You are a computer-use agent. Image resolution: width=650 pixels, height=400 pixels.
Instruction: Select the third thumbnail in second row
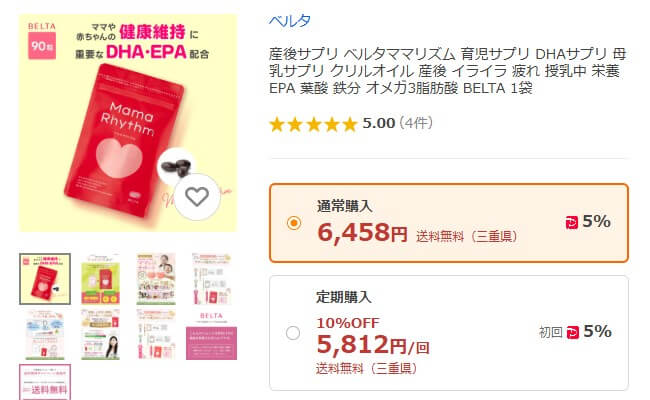tap(156, 334)
